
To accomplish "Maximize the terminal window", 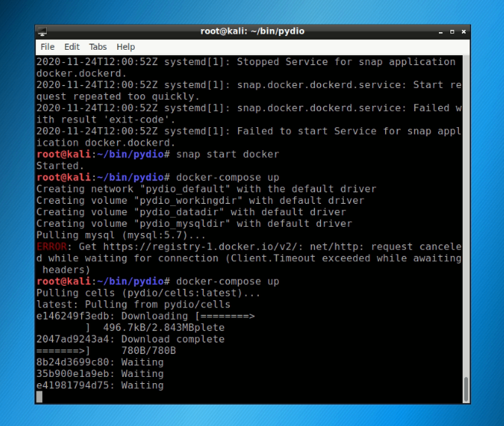I will point(452,32).
